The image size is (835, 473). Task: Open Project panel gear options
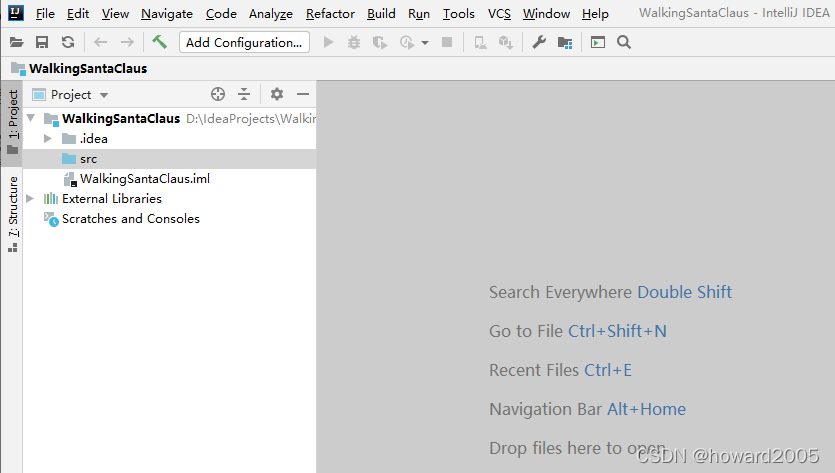276,94
